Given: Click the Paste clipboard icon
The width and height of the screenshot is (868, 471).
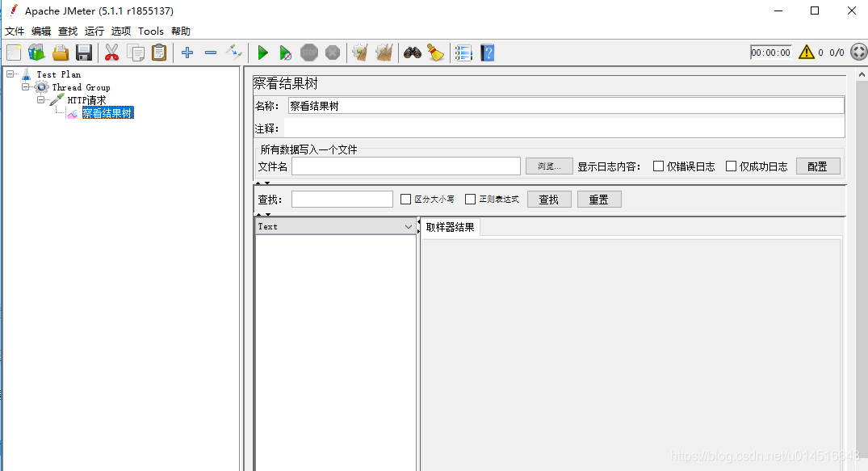Looking at the screenshot, I should 159,53.
